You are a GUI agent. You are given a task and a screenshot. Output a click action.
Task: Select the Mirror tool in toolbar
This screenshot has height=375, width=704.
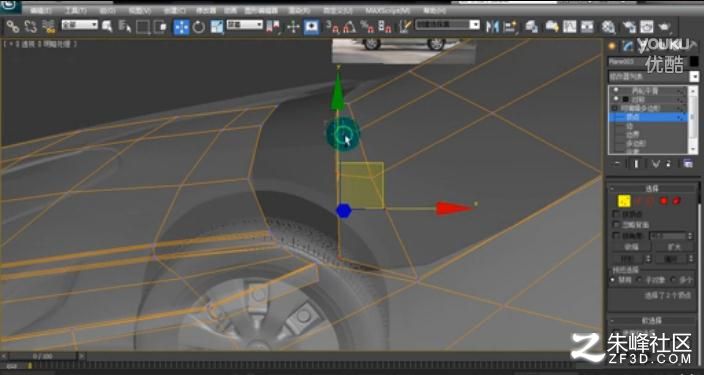point(493,27)
